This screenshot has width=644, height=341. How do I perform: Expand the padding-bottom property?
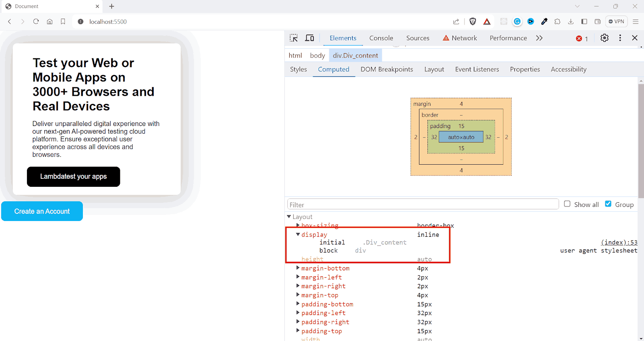(x=298, y=304)
